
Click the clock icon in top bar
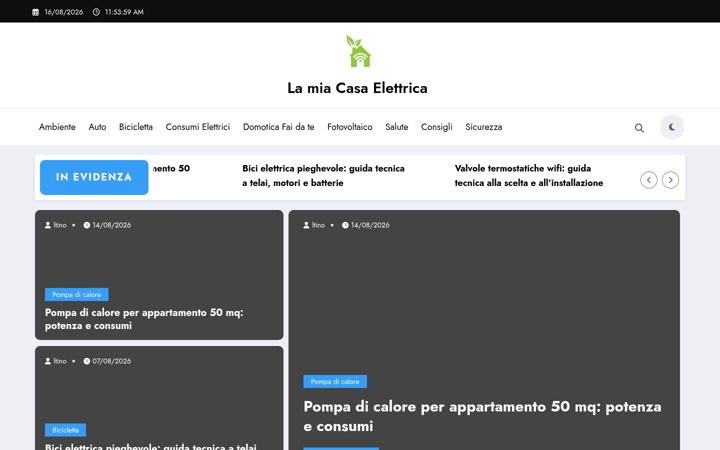click(96, 12)
